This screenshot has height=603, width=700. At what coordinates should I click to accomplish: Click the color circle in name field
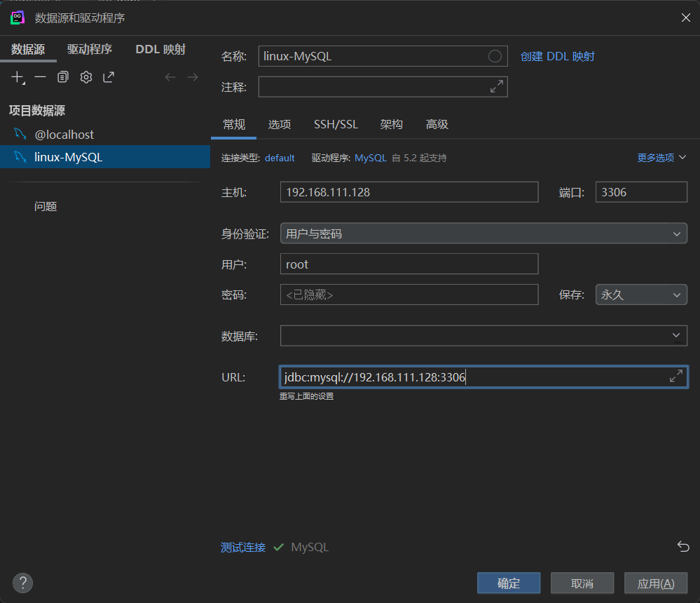point(495,56)
